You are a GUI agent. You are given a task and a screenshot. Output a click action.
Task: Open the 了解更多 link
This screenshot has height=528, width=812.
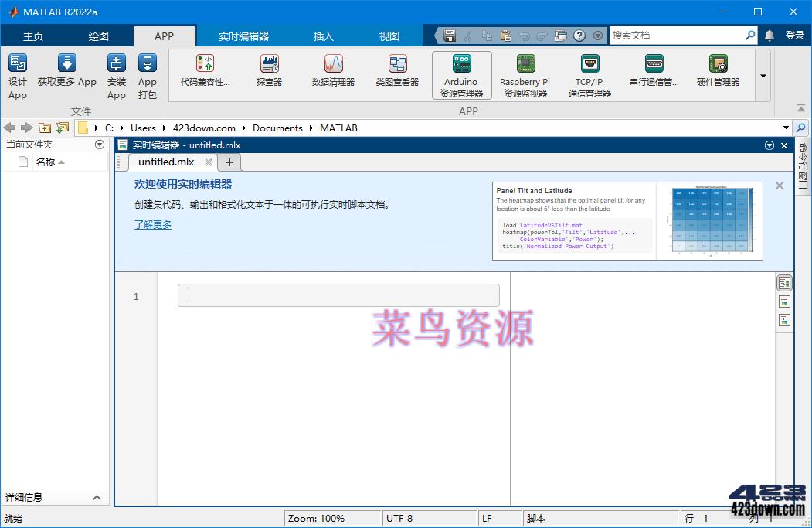(152, 224)
